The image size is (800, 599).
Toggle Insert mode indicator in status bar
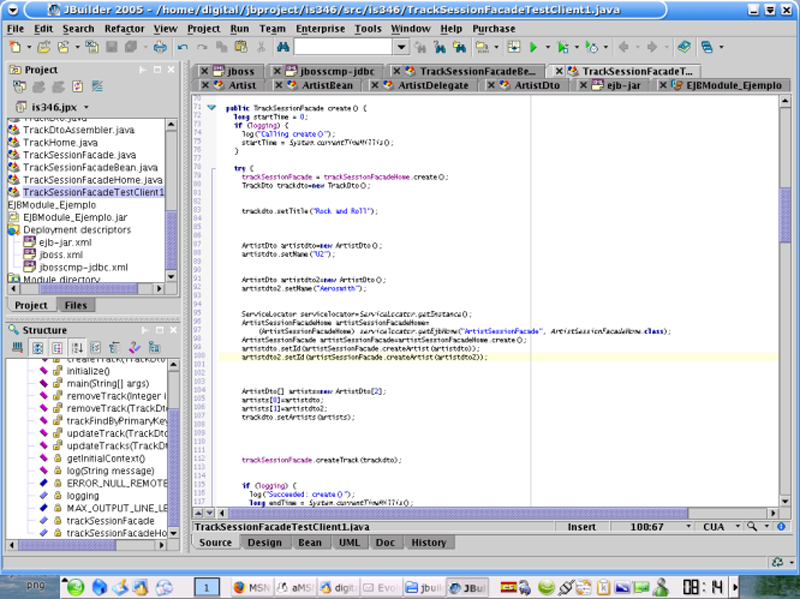pyautogui.click(x=581, y=527)
